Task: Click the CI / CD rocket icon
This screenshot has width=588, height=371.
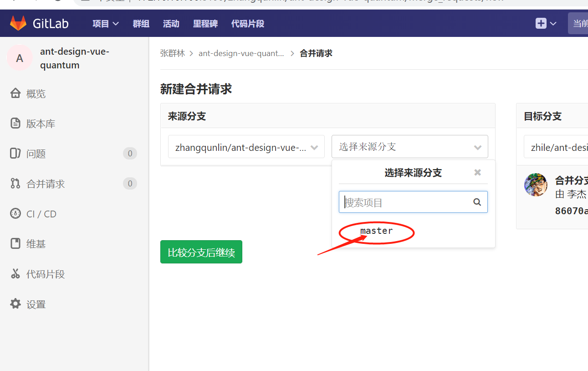Action: coord(15,214)
